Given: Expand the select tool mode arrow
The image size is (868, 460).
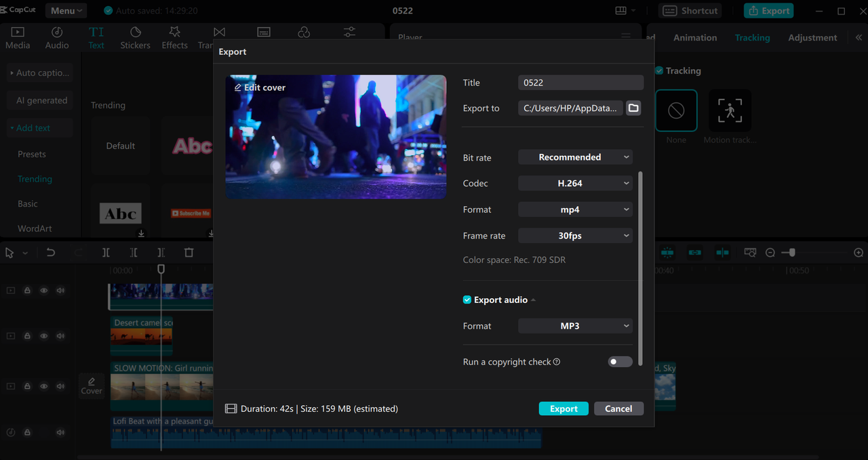Looking at the screenshot, I should point(25,253).
